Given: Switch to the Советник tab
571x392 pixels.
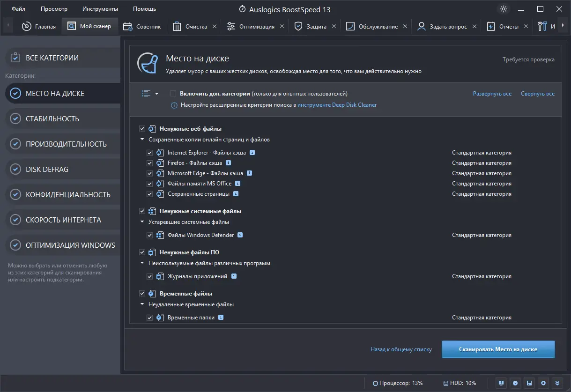Looking at the screenshot, I should 142,26.
